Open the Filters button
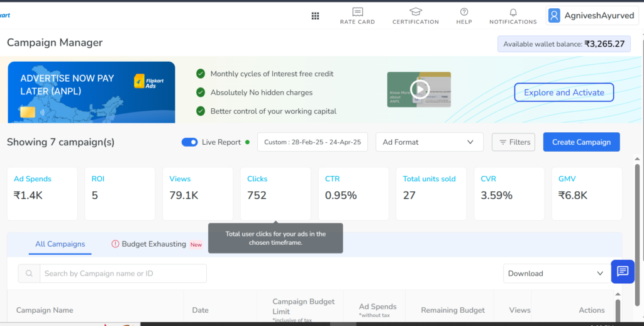Viewport: 644px width, 326px height. tap(513, 142)
